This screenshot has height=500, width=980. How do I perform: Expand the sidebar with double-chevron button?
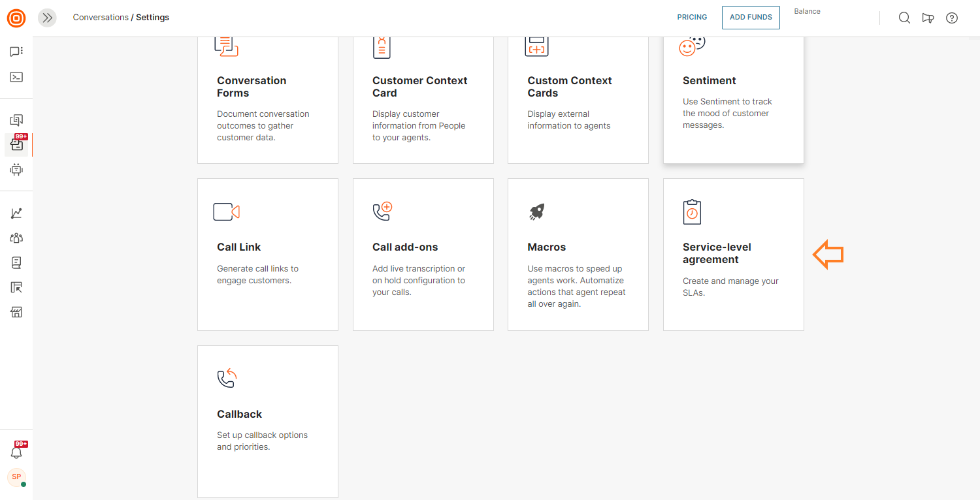47,18
